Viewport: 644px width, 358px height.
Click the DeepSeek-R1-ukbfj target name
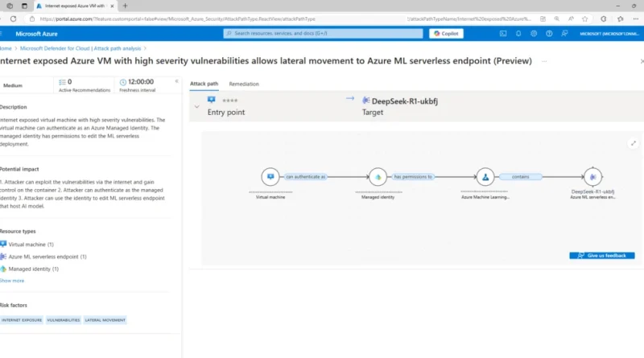405,101
